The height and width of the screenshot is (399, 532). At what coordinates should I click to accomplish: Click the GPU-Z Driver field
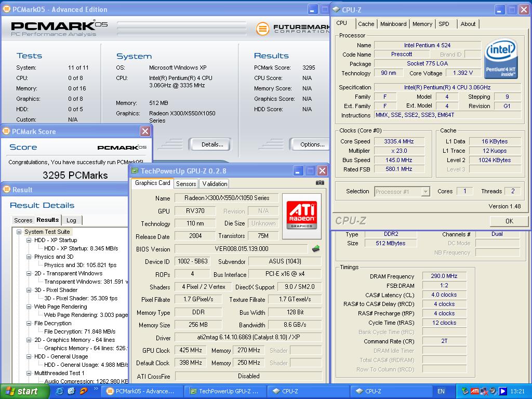248,337
